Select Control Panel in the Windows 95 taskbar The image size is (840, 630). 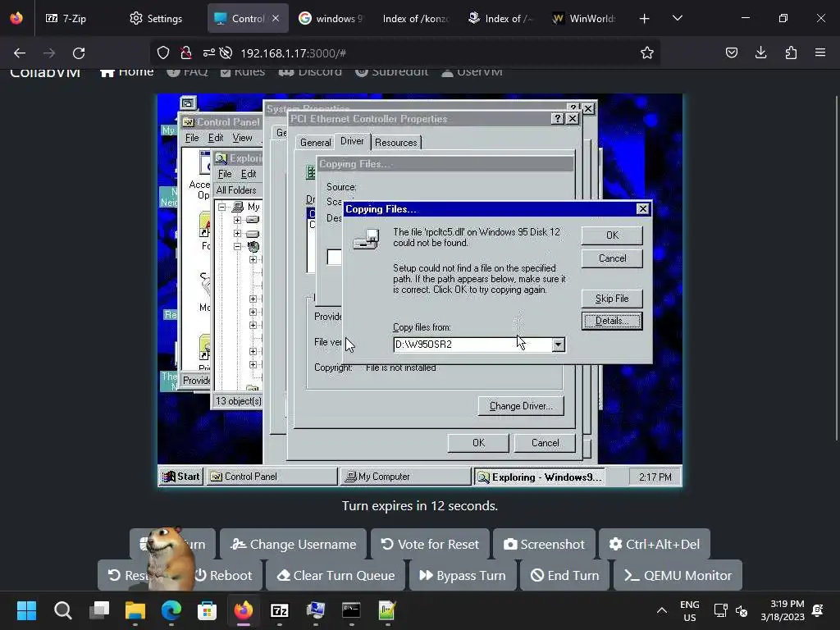272,477
